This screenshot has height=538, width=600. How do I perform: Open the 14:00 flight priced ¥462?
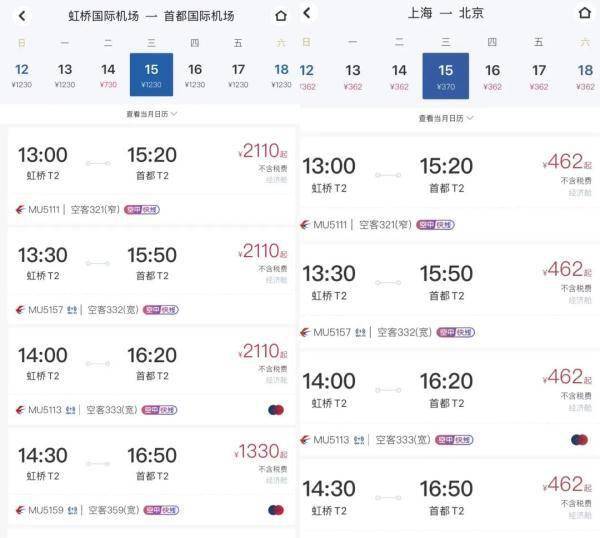coord(445,390)
